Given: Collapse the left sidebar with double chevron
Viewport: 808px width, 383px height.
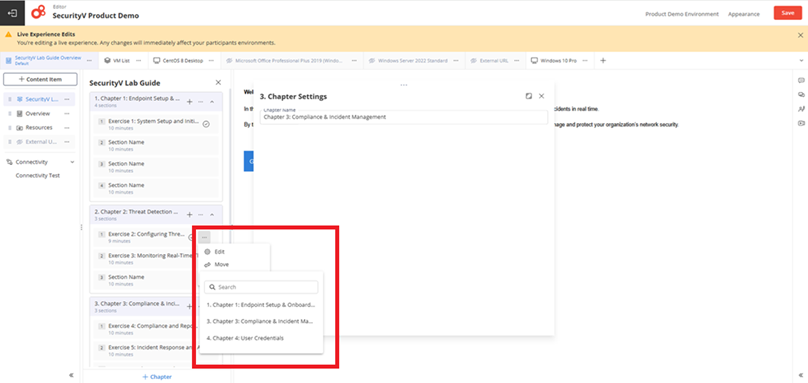Looking at the screenshot, I should (x=72, y=375).
